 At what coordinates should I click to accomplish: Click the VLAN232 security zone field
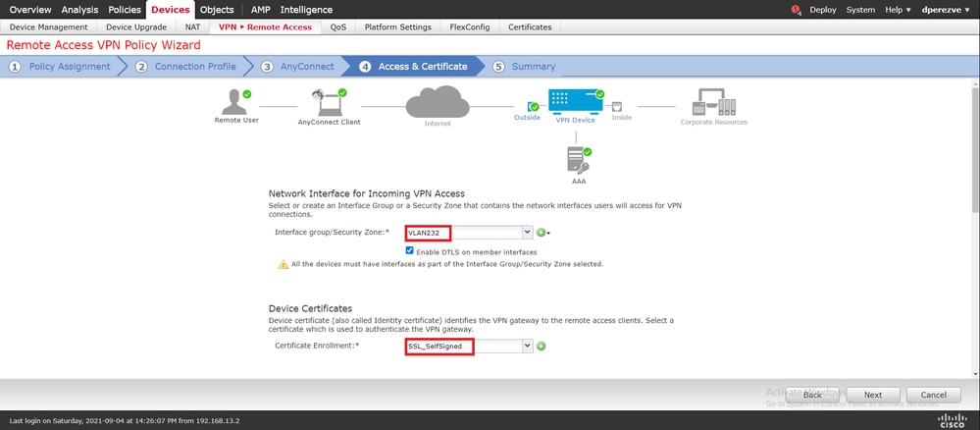464,233
